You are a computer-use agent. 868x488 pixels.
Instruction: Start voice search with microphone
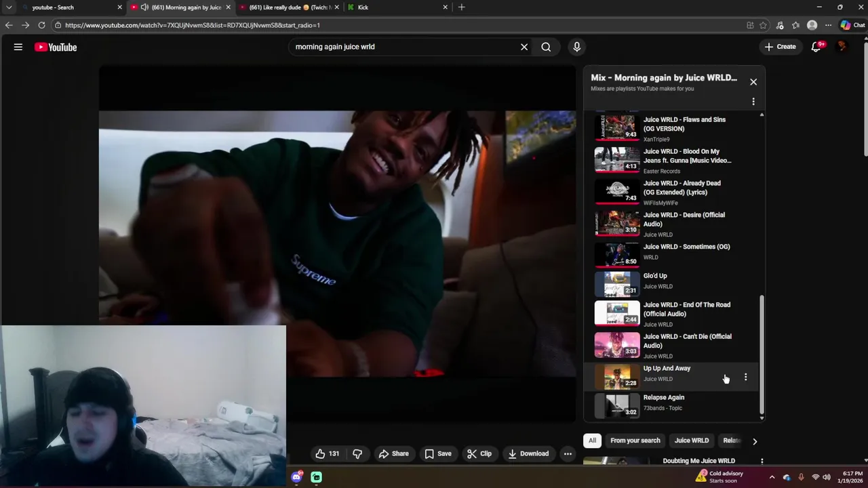577,47
